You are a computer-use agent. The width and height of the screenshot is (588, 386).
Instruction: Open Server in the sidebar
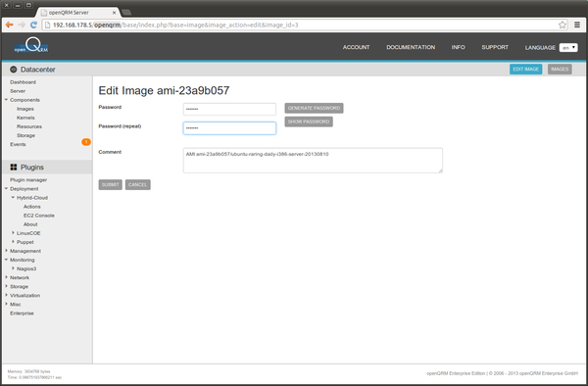[x=18, y=91]
